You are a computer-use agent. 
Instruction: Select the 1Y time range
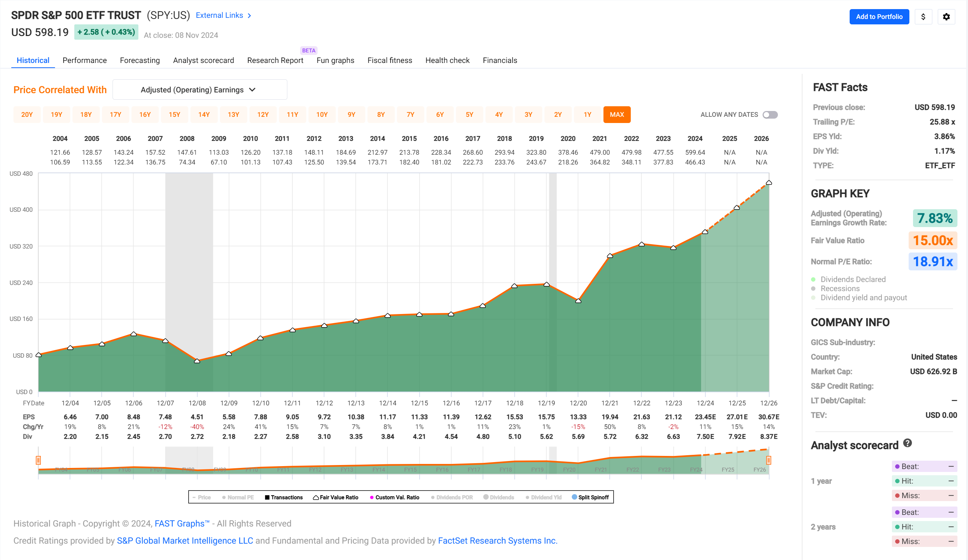(587, 115)
